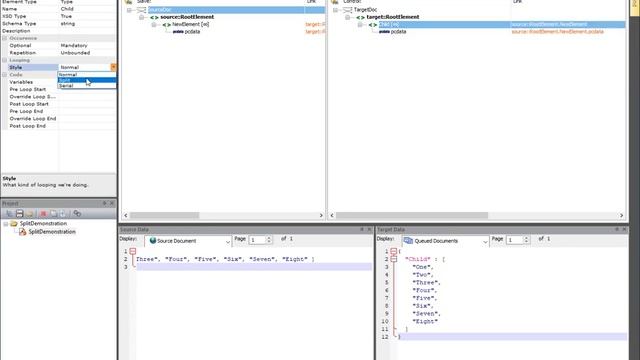
Task: Select NewElement node in source tree
Action: click(191, 24)
